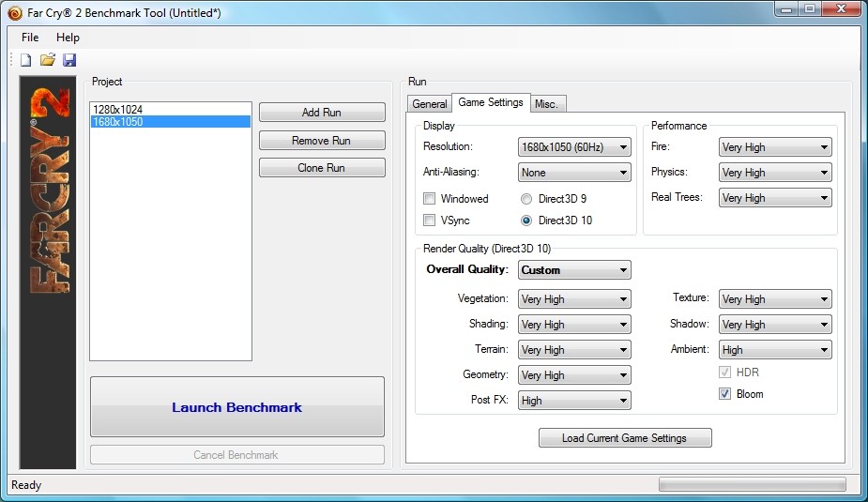868x502 pixels.
Task: Click the status bar progress bar
Action: tap(753, 484)
